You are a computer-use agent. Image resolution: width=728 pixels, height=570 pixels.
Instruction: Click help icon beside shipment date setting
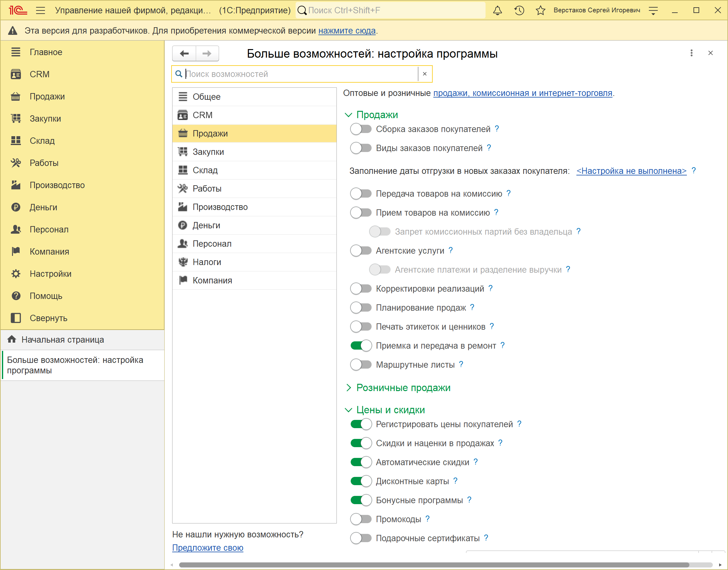pos(693,171)
